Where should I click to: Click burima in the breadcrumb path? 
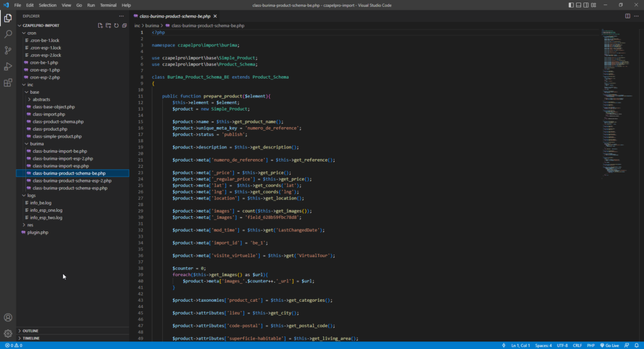tap(152, 25)
